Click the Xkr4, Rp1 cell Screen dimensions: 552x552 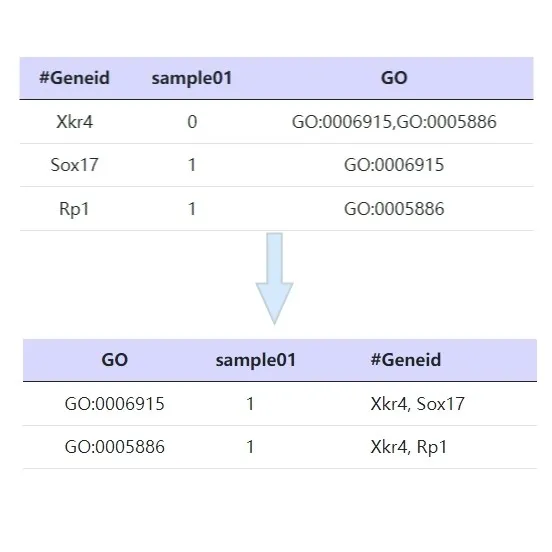(409, 447)
